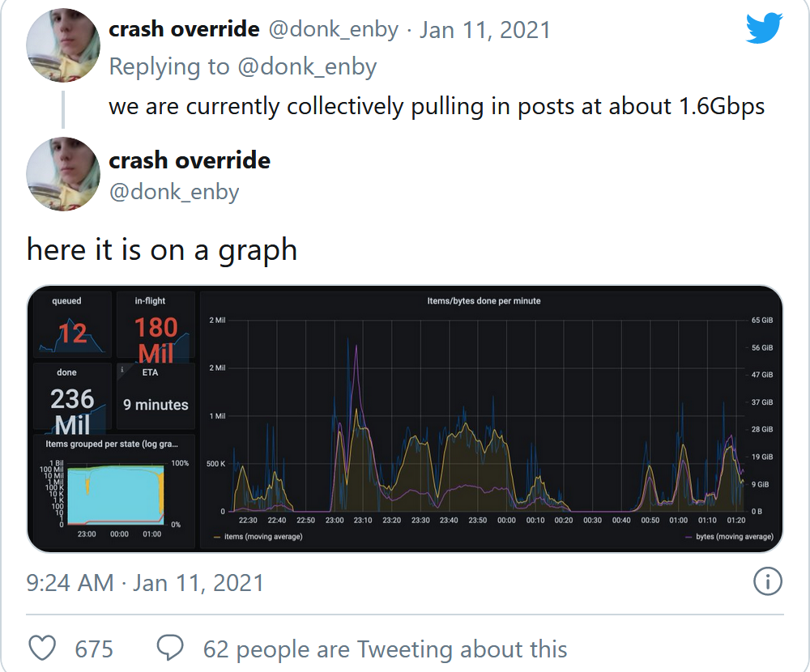This screenshot has height=672, width=810.
Task: Click the 675 likes count
Action: (94, 649)
